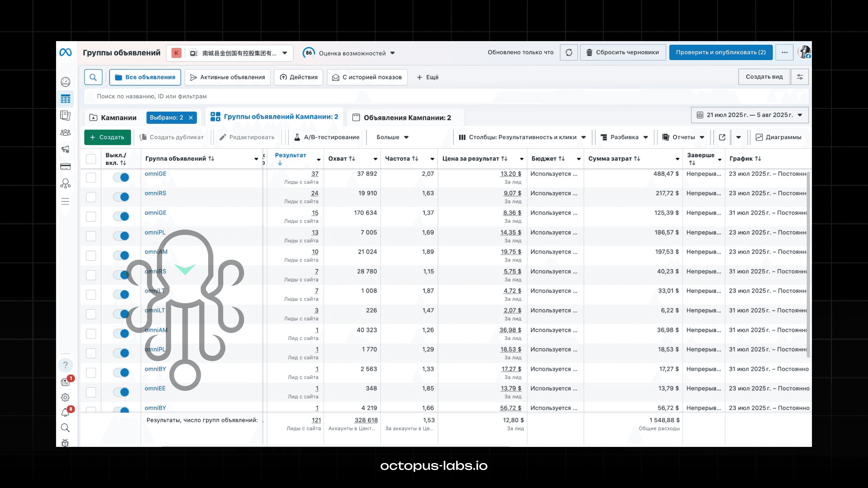This screenshot has width=868, height=488.
Task: Click Проверить и опубликовать (2) button
Action: click(720, 52)
